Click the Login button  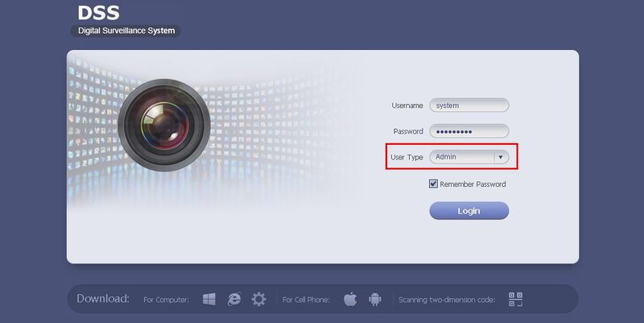pyautogui.click(x=469, y=211)
